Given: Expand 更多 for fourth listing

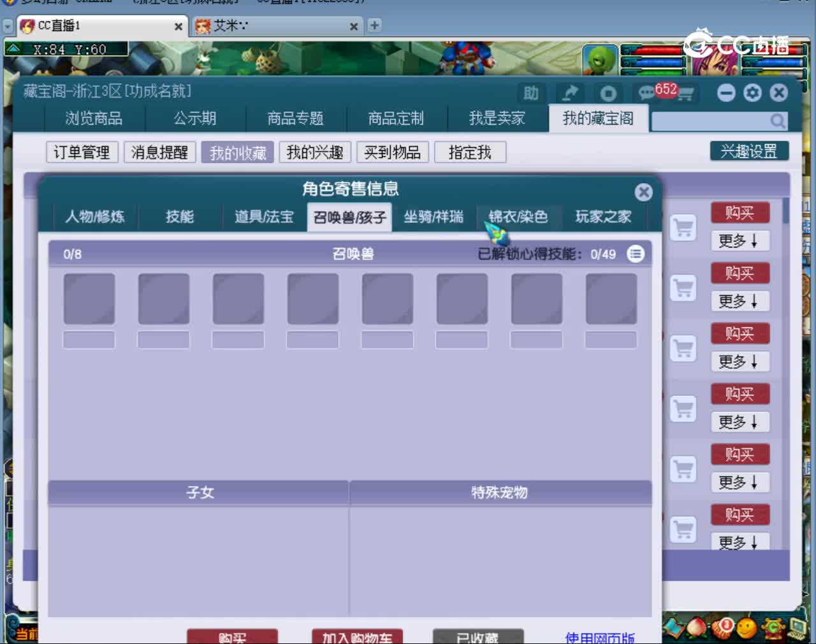Looking at the screenshot, I should click(740, 421).
